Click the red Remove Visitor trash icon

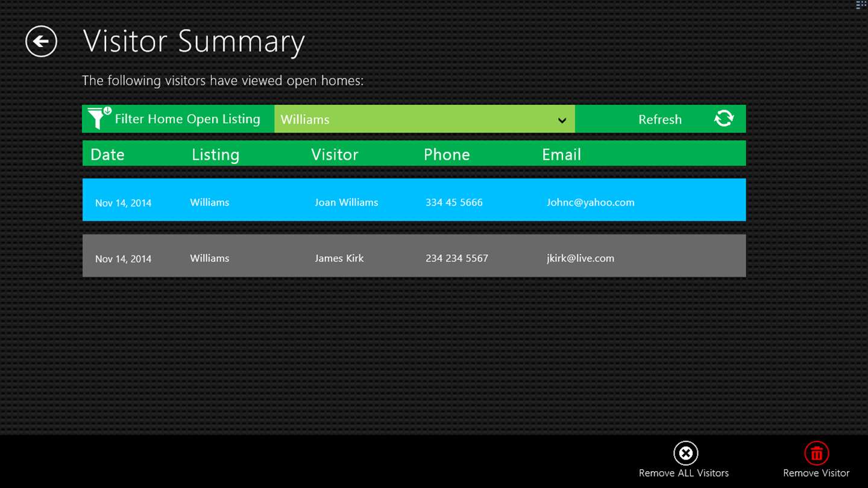click(x=816, y=453)
